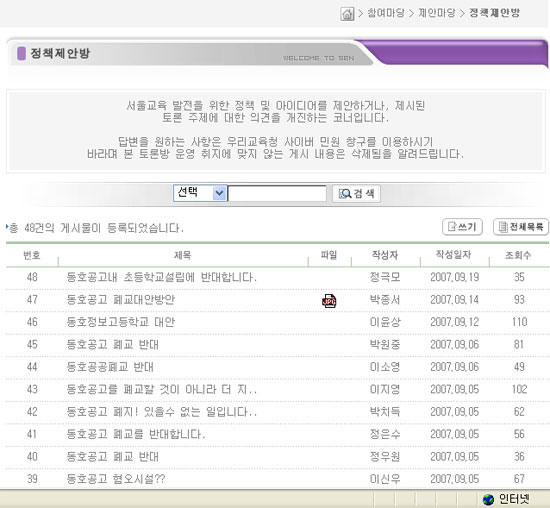Open post 44 동호공공폐교 반대
This screenshot has width=550, height=508.
[110, 367]
